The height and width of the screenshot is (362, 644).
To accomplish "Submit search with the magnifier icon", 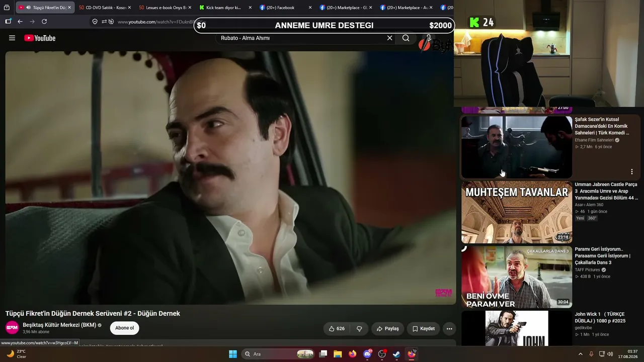I will coord(406,38).
